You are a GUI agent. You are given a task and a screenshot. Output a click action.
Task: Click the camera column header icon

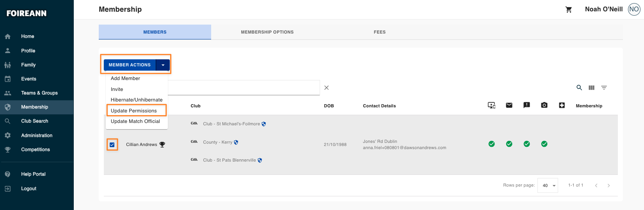544,105
